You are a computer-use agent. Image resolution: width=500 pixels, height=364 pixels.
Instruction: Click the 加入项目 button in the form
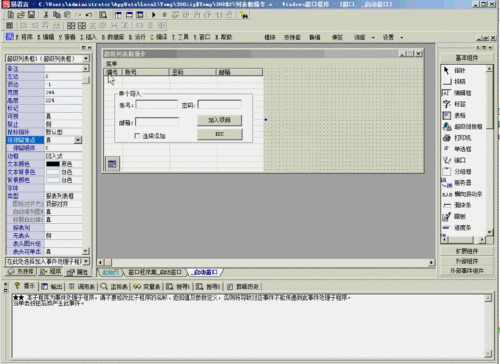click(x=219, y=120)
